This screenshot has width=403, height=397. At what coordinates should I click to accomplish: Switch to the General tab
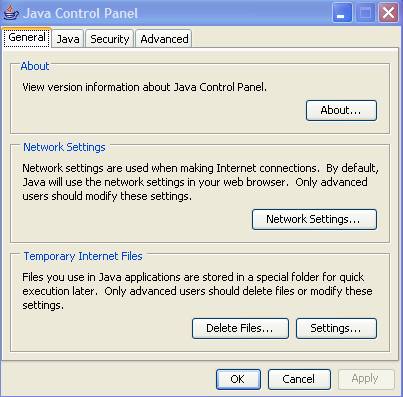coord(27,38)
